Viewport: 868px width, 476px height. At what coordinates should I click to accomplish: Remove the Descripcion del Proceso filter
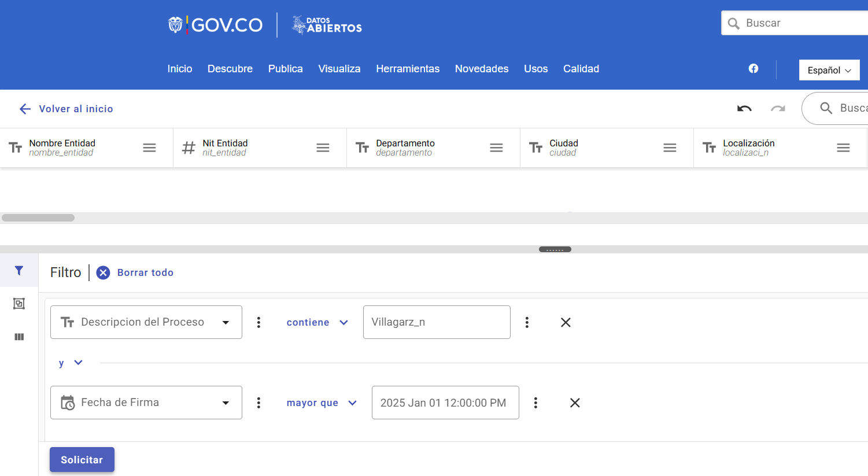point(566,322)
